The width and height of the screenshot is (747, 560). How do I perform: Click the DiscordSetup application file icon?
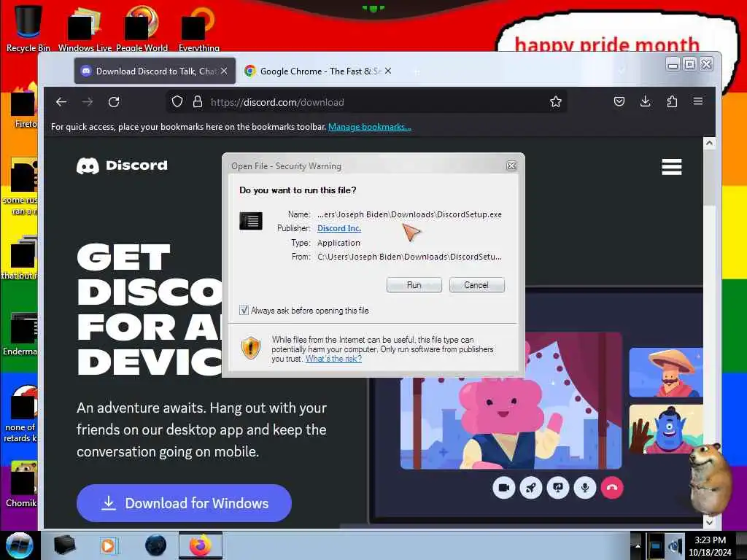pyautogui.click(x=251, y=221)
